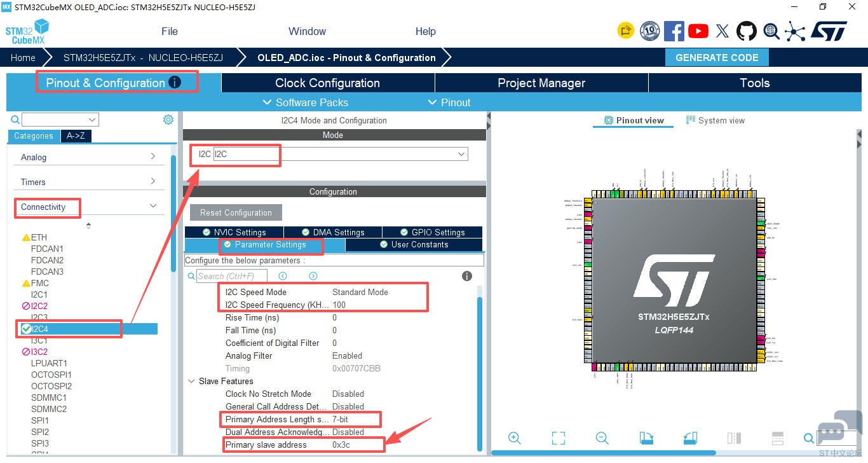
Task: Go to previous search result arrow
Action: point(283,276)
